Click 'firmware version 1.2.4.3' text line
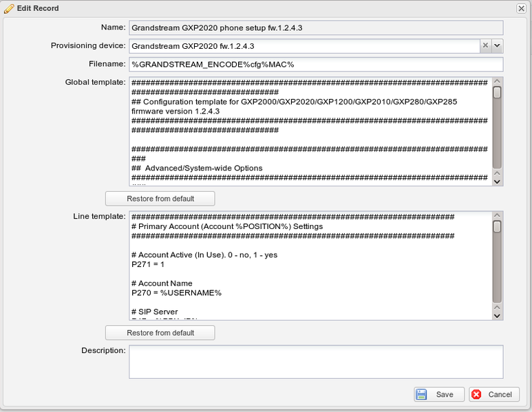The image size is (532, 412). [x=175, y=111]
